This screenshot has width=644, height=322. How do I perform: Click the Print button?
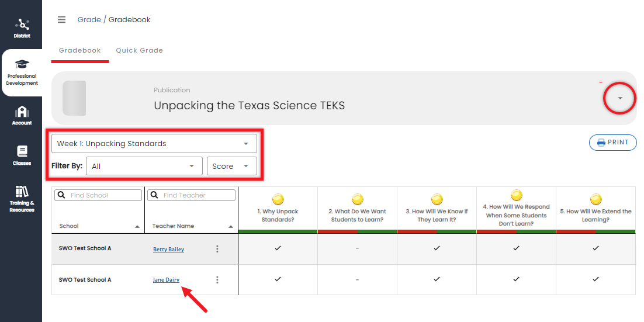tap(612, 143)
